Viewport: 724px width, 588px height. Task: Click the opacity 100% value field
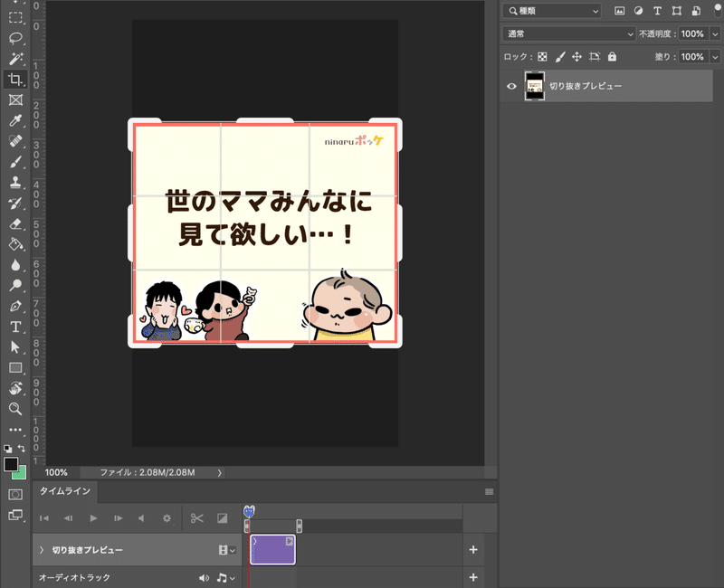click(692, 33)
